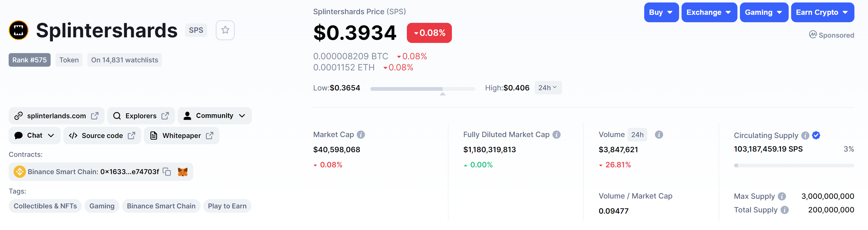This screenshot has height=230, width=868.
Task: Open the Exchange dropdown
Action: pos(709,12)
